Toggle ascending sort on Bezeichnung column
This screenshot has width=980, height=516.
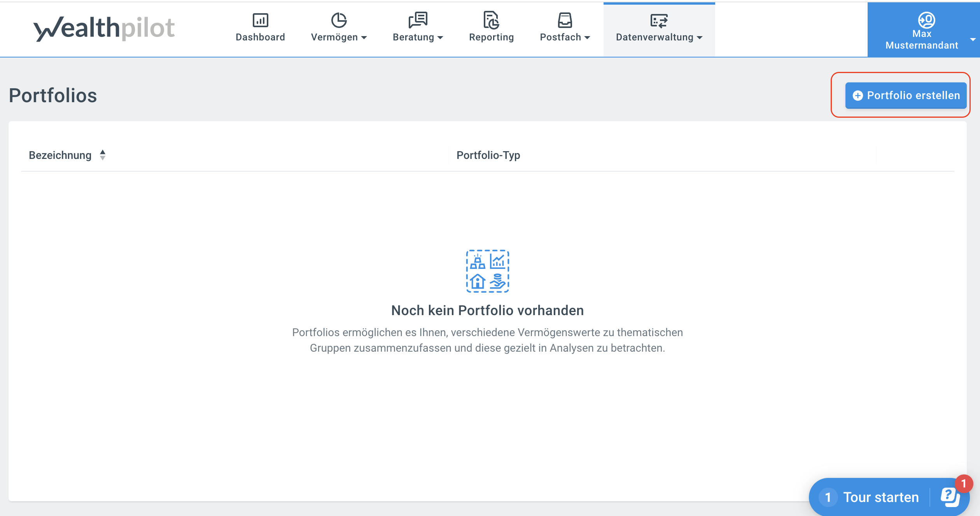tap(103, 152)
